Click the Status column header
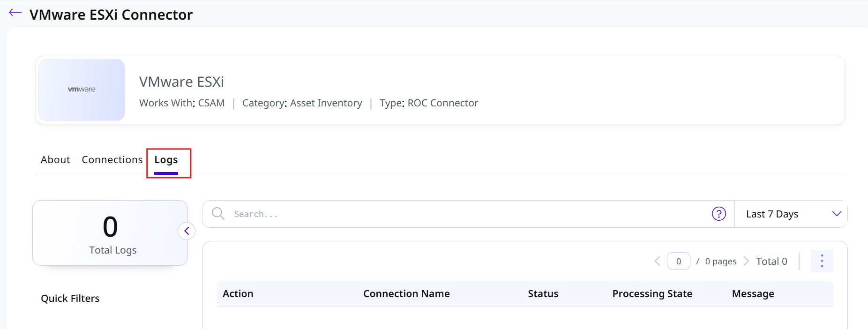The height and width of the screenshot is (329, 868). pyautogui.click(x=543, y=294)
